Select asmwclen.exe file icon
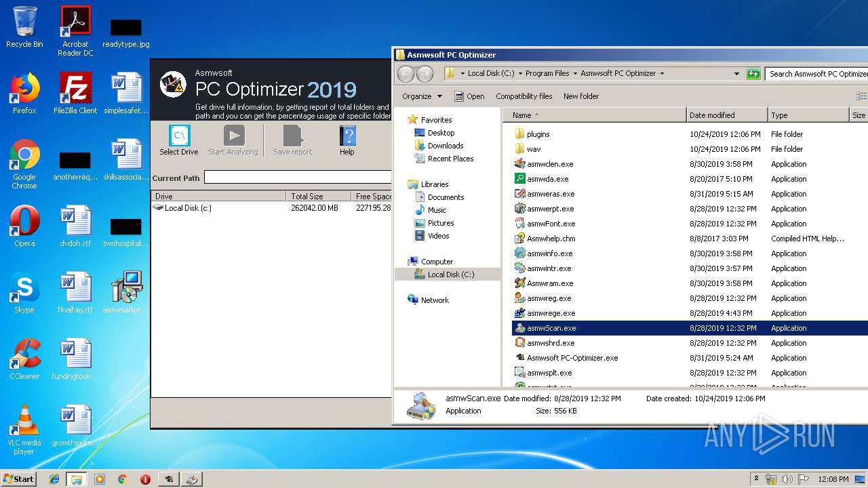Image resolution: width=868 pixels, height=488 pixels. 520,164
